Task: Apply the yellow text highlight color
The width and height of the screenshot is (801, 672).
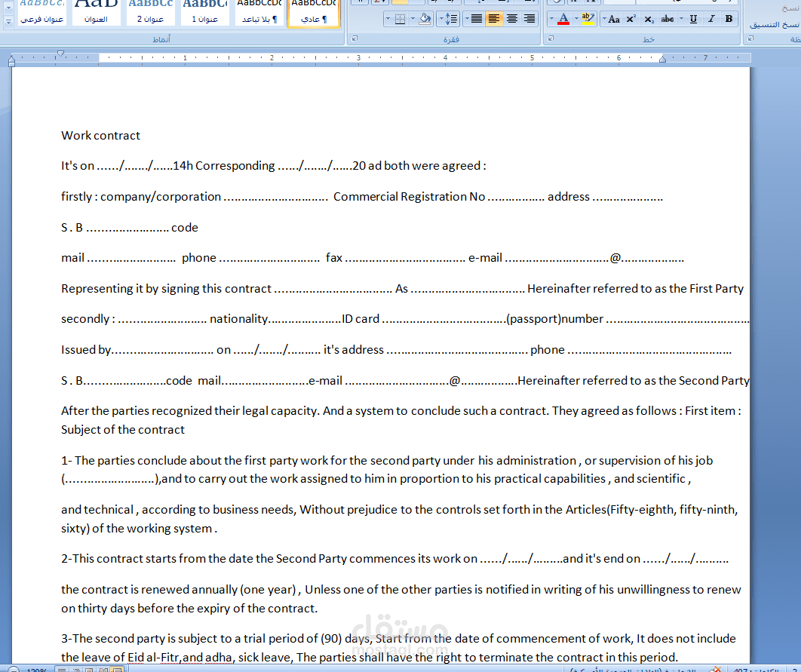Action: [588, 19]
